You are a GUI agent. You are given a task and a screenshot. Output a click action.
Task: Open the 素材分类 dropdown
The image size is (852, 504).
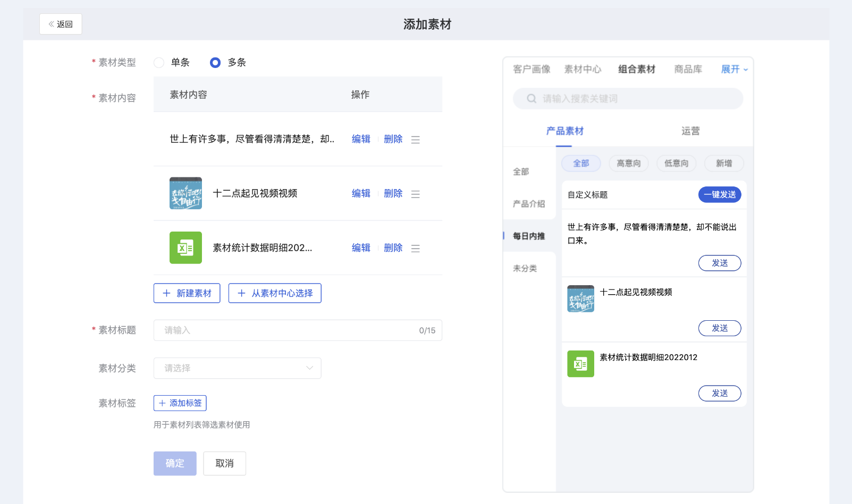237,368
